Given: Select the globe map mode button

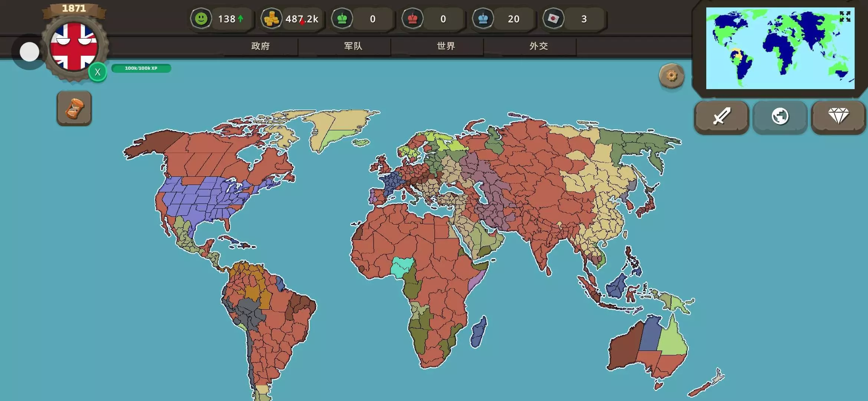Looking at the screenshot, I should (780, 117).
